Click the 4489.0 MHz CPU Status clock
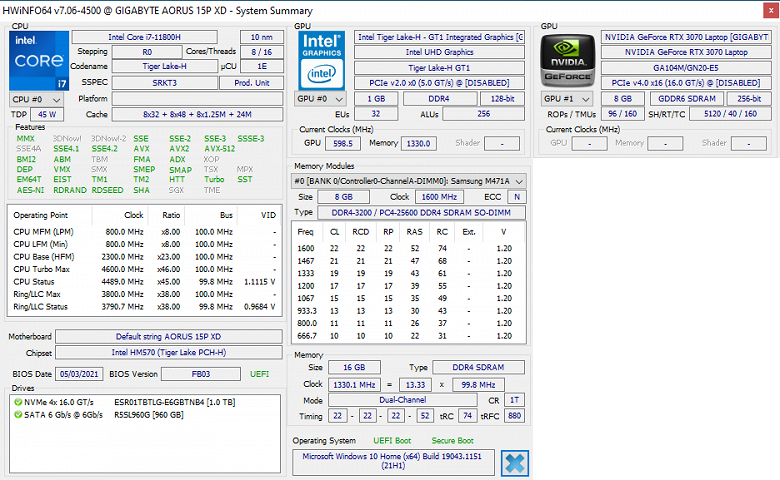This screenshot has width=780, height=480. 124,282
